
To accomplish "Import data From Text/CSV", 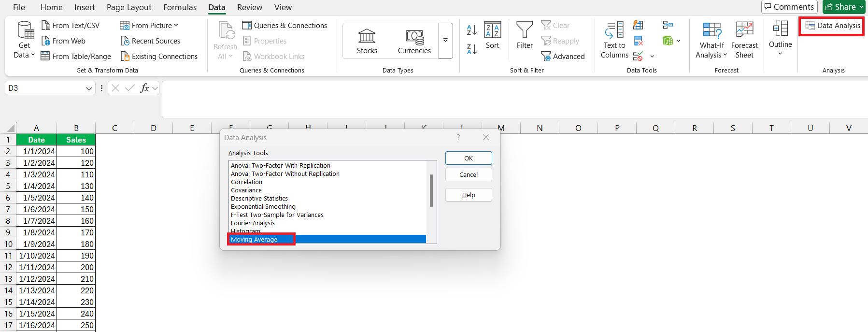I will tap(71, 26).
